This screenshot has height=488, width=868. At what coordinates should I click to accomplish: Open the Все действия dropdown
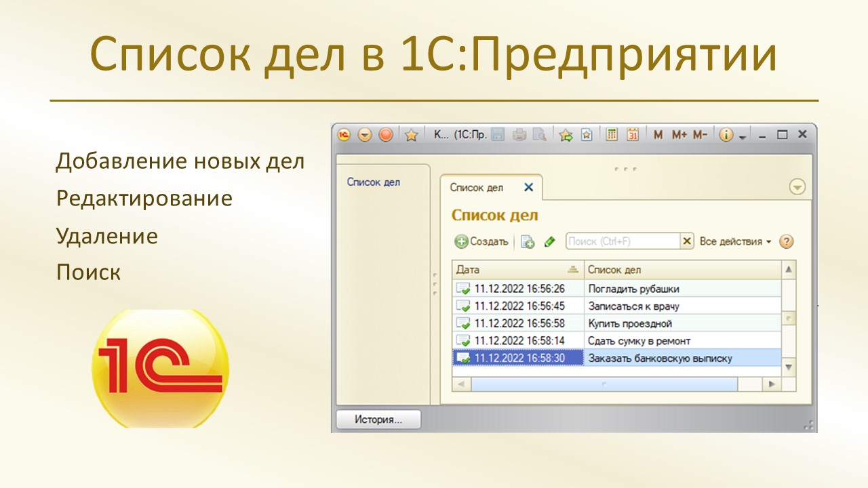[736, 241]
